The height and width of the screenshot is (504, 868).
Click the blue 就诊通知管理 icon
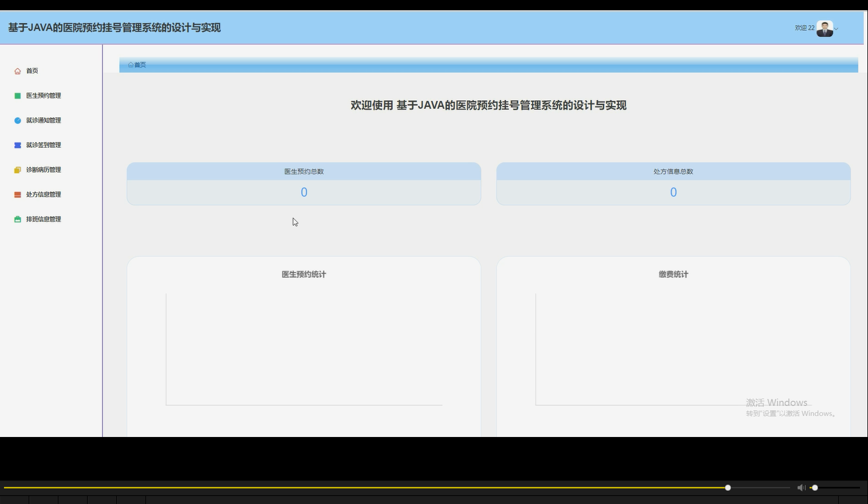(18, 120)
